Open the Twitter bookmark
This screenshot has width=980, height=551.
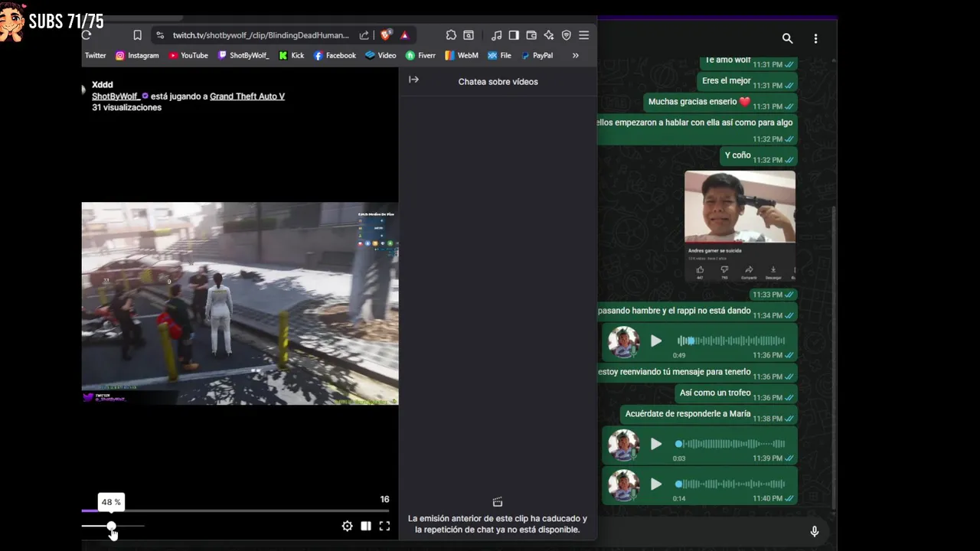tap(95, 55)
